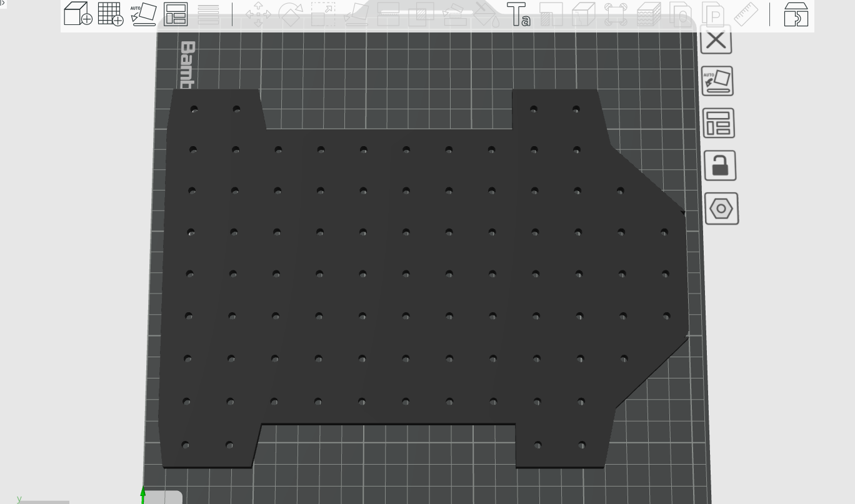Open plate settings hexagon icon

(x=721, y=208)
